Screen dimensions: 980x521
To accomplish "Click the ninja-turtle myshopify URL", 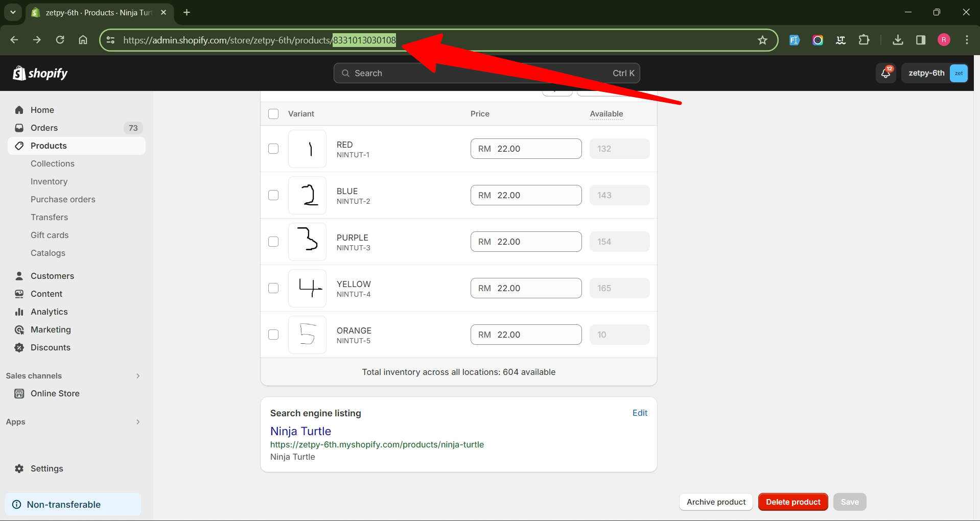I will pos(377,444).
